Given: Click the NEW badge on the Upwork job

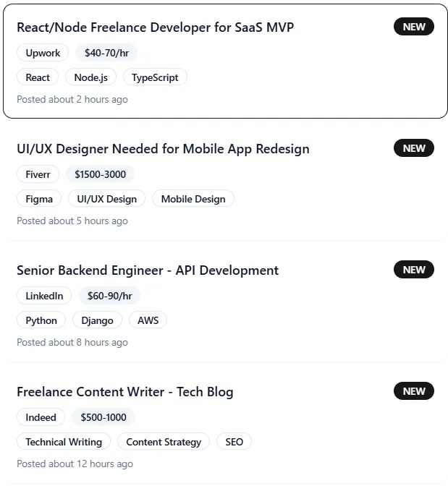Looking at the screenshot, I should (414, 27).
